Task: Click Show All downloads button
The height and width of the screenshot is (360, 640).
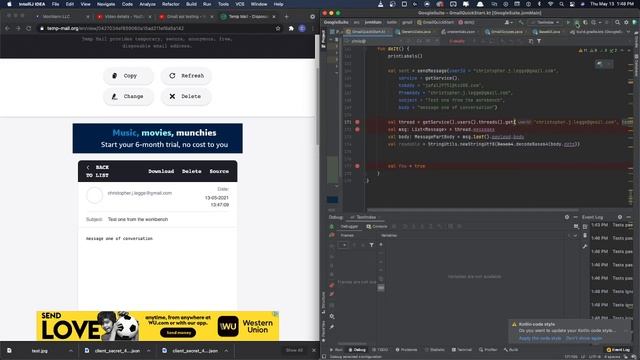Action: pyautogui.click(x=294, y=351)
